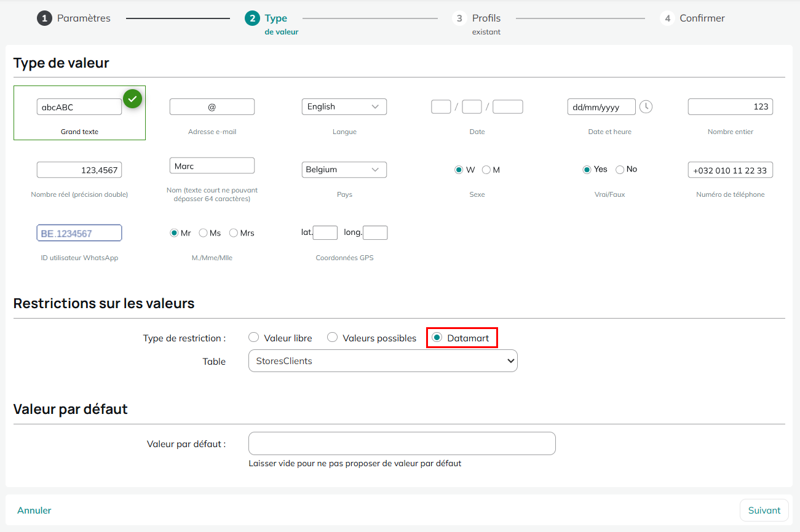Open the Belgium country dropdown
The width and height of the screenshot is (800, 532).
click(344, 170)
